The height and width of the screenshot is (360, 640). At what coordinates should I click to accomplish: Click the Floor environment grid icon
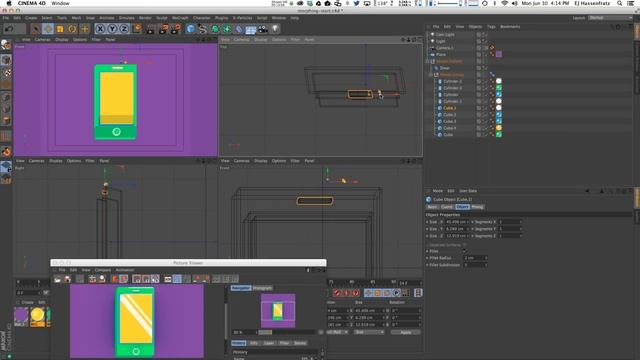[251, 29]
